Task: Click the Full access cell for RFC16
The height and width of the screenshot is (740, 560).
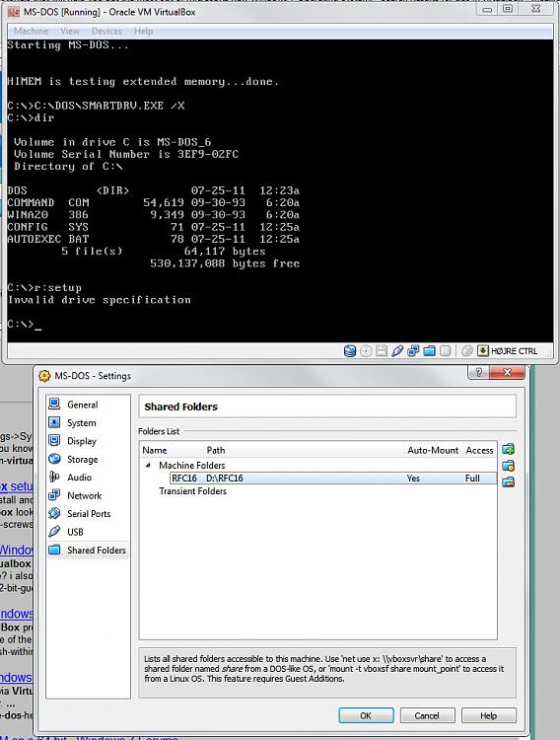Action: pyautogui.click(x=472, y=479)
